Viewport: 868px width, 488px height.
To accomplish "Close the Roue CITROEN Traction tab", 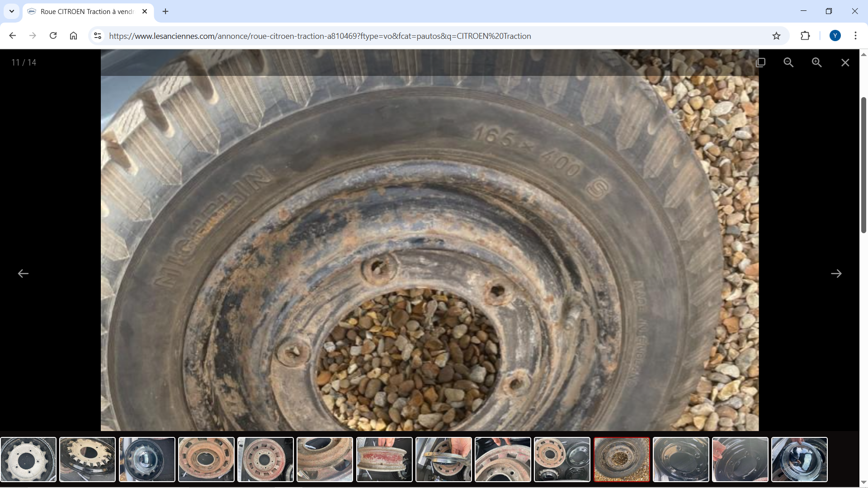I will [x=145, y=11].
